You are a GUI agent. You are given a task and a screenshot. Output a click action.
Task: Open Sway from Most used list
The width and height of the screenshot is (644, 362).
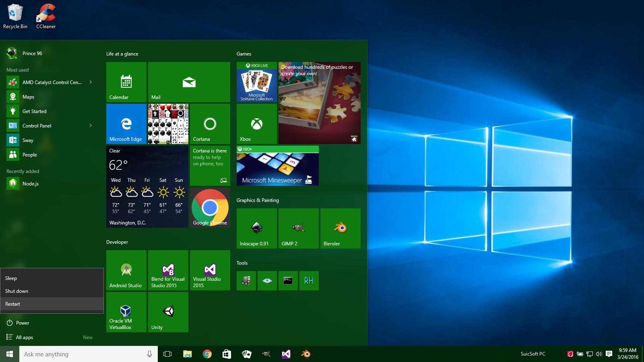tap(52, 140)
